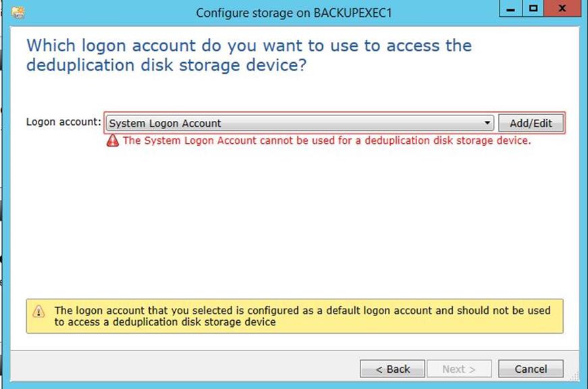Click the Logon account field label

[x=63, y=122]
